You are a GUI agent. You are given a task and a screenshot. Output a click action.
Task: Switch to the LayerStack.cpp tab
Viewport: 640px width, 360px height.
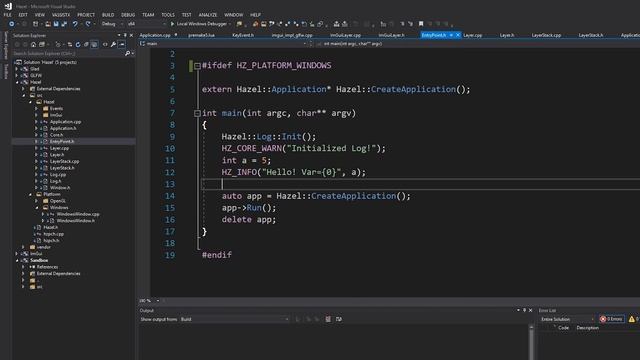(x=546, y=35)
